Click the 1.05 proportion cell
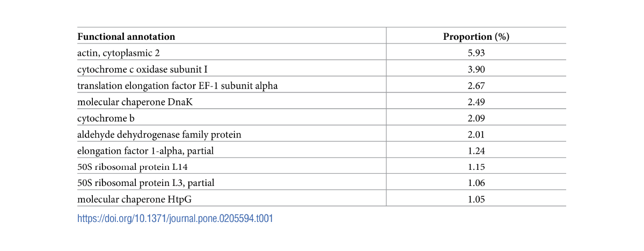Image resolution: width=644 pixels, height=251 pixels. tap(476, 199)
